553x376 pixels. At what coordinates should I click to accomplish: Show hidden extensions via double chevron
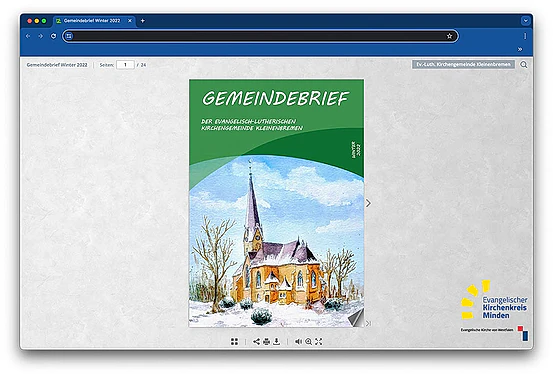point(520,49)
